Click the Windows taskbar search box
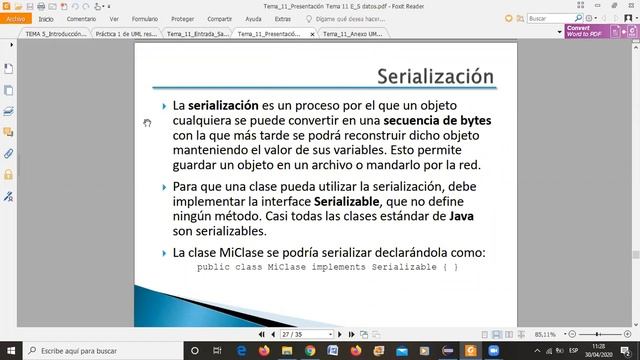 coord(103,351)
